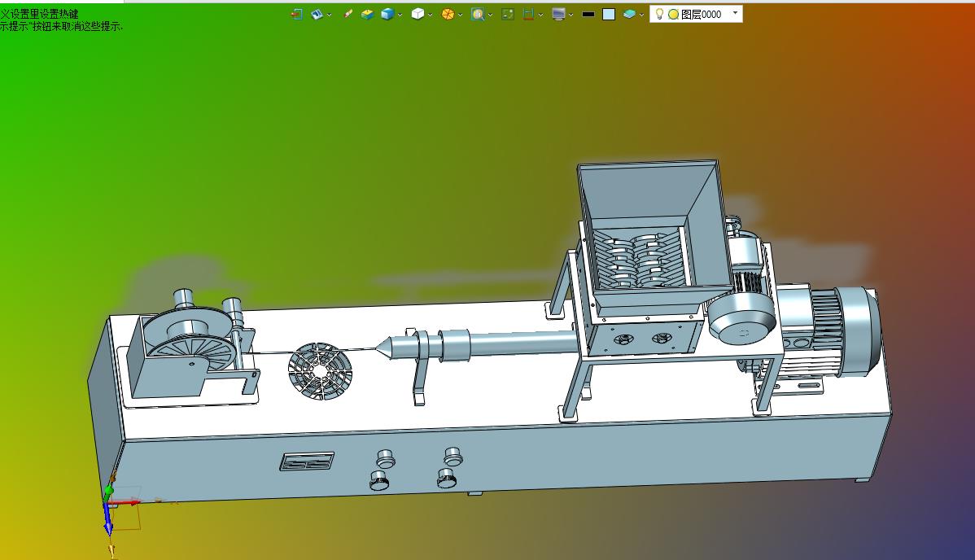Expand the arrow beside the white cube
This screenshot has height=560, width=975.
click(431, 15)
